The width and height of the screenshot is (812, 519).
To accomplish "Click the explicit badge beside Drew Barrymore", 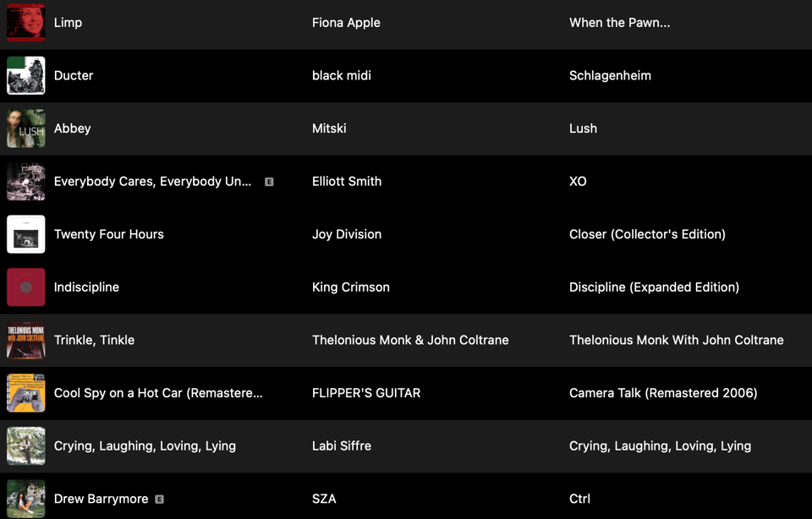I will (x=159, y=500).
